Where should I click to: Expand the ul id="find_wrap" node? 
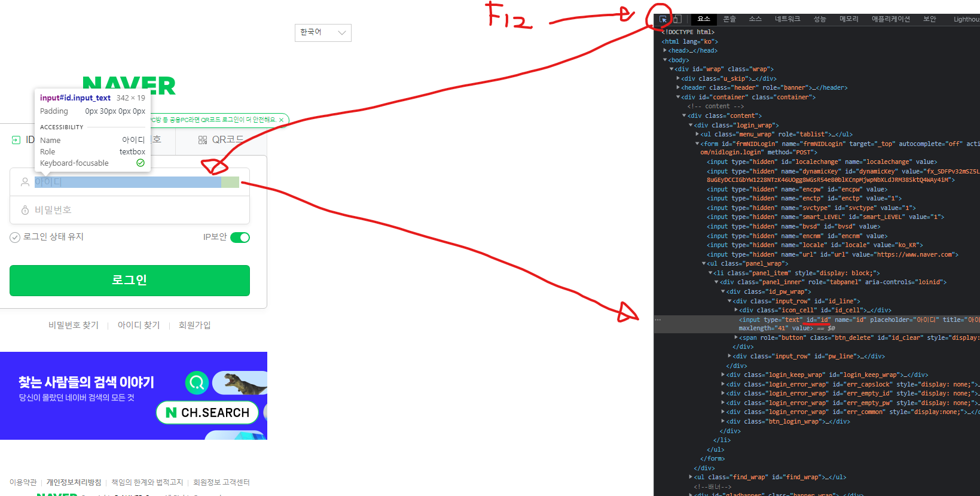(691, 477)
